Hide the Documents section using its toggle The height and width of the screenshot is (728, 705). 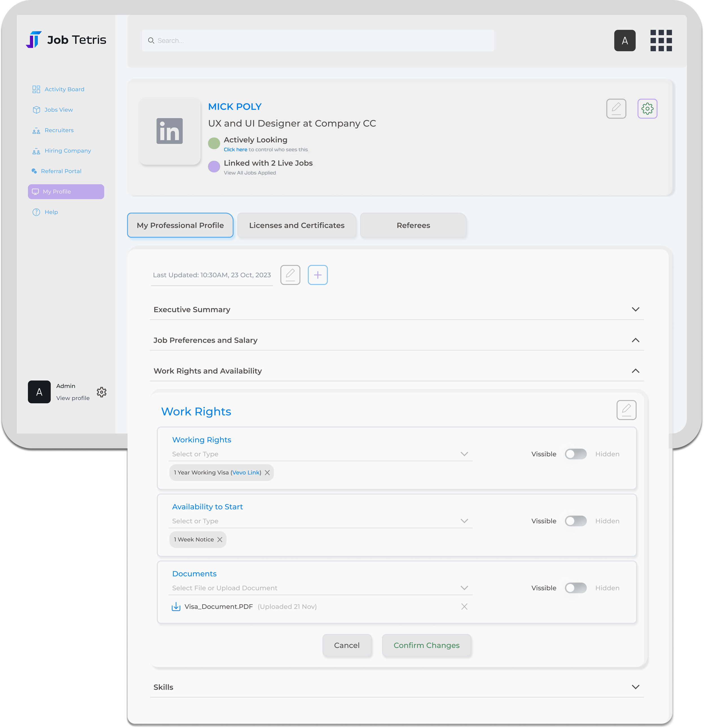576,588
